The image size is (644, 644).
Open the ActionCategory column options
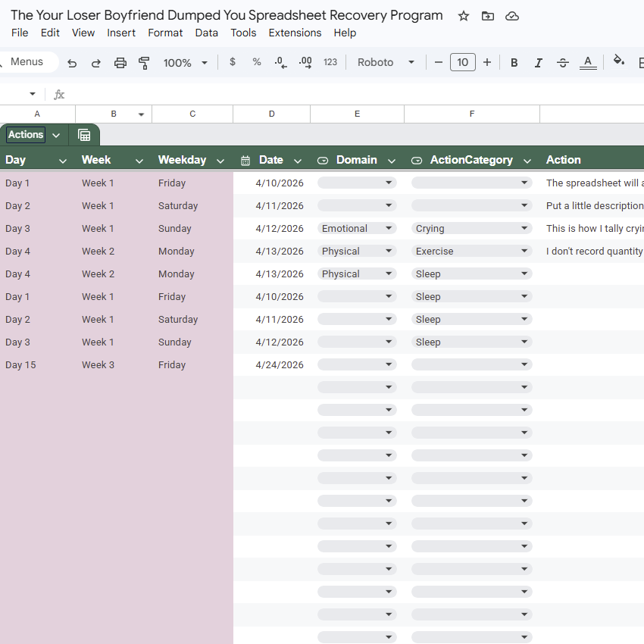point(527,161)
